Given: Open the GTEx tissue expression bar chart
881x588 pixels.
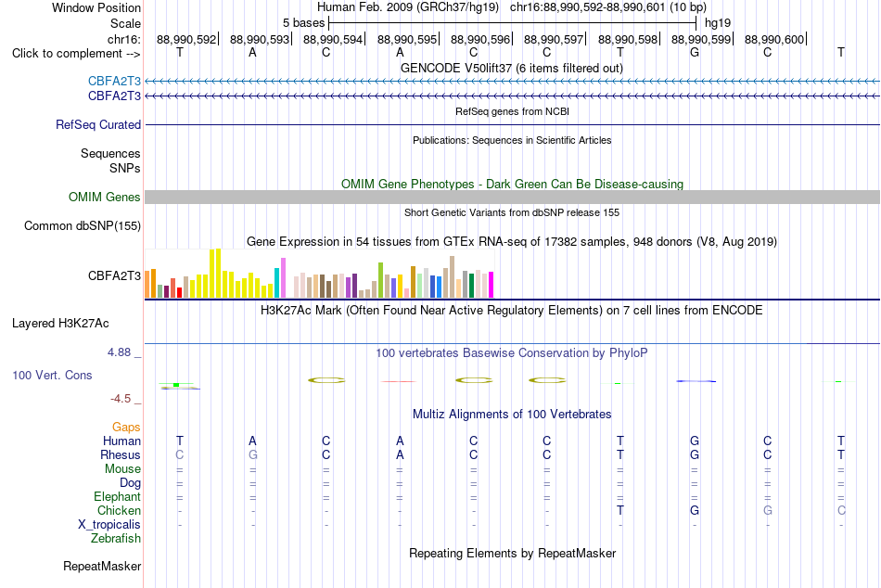Looking at the screenshot, I should click(x=319, y=274).
